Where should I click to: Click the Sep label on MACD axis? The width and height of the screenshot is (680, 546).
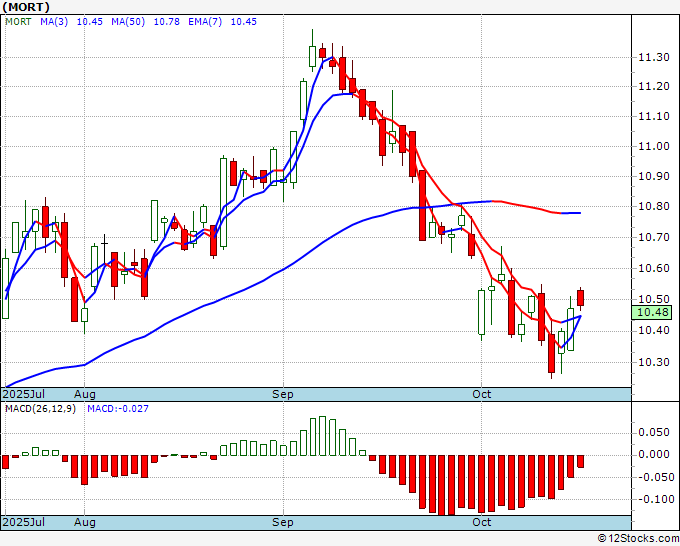(282, 522)
